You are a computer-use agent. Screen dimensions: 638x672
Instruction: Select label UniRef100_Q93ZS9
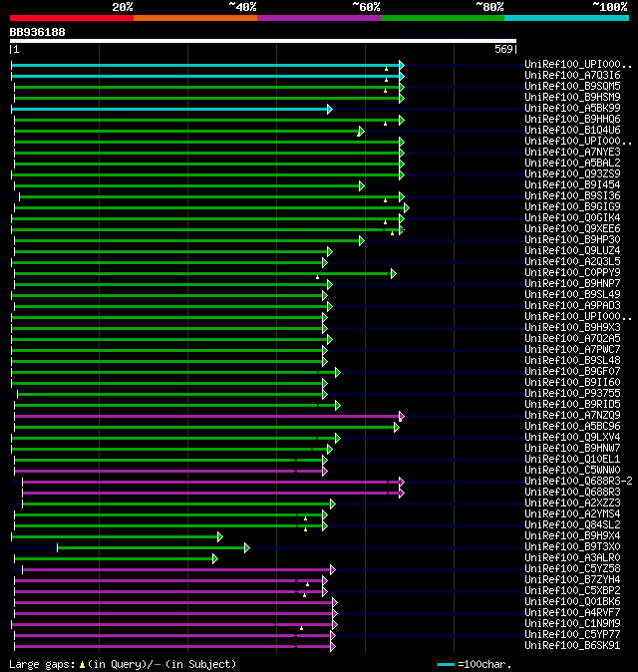572,174
